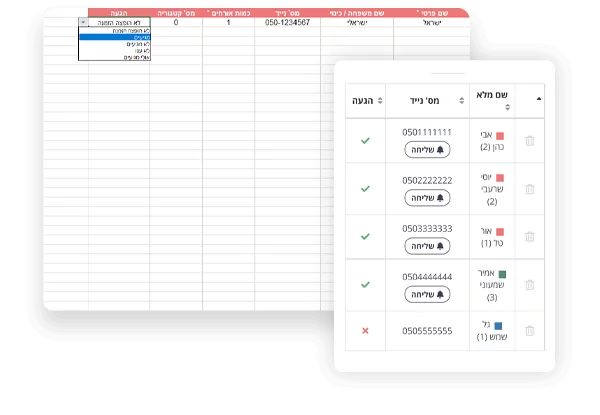The width and height of the screenshot is (600, 415).
Task: Choose לא מגיעים from the dropdown list
Action: pos(113,44)
